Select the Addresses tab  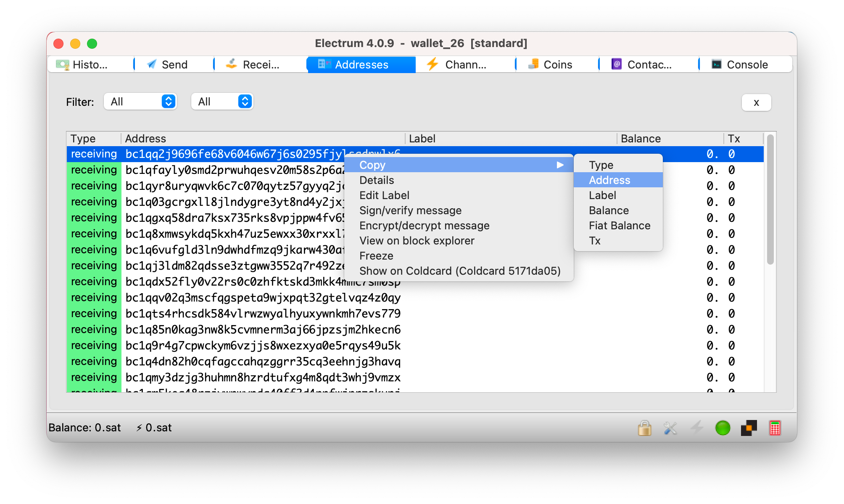coord(361,65)
